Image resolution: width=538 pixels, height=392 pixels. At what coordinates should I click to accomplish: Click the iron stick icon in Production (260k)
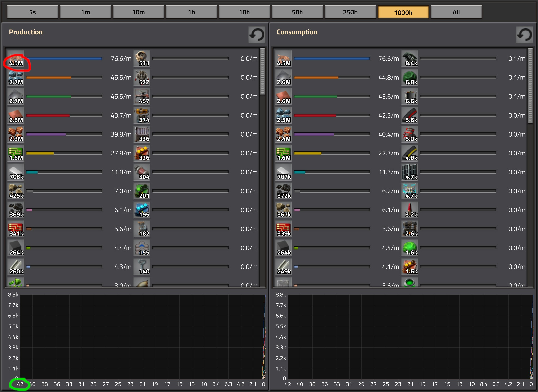pyautogui.click(x=16, y=267)
